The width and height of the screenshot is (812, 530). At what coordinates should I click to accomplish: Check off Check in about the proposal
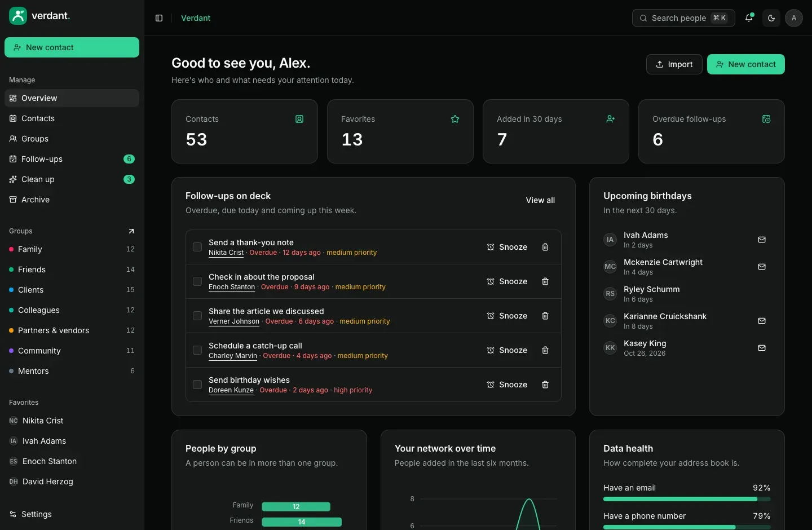pyautogui.click(x=197, y=281)
